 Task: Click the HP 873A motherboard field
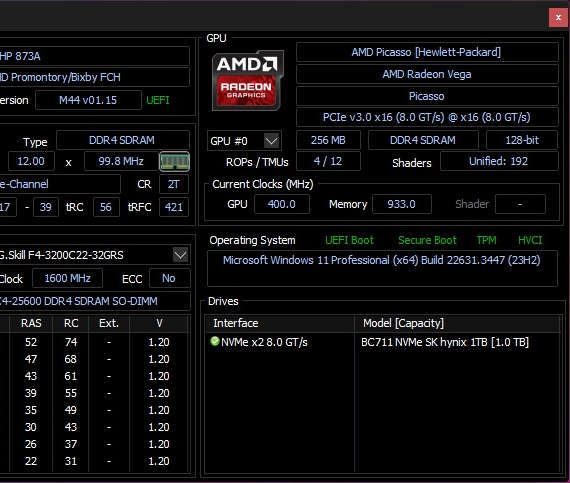[x=94, y=56]
